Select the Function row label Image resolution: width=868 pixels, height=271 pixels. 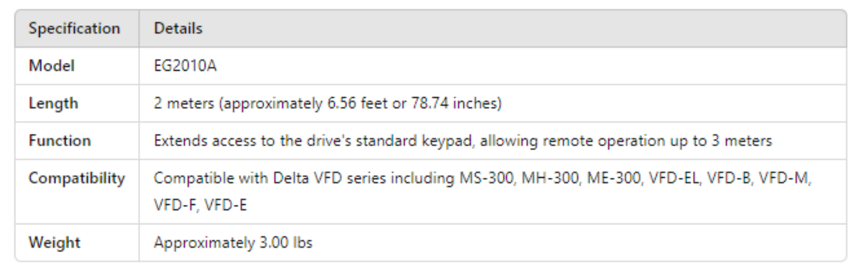pos(60,141)
